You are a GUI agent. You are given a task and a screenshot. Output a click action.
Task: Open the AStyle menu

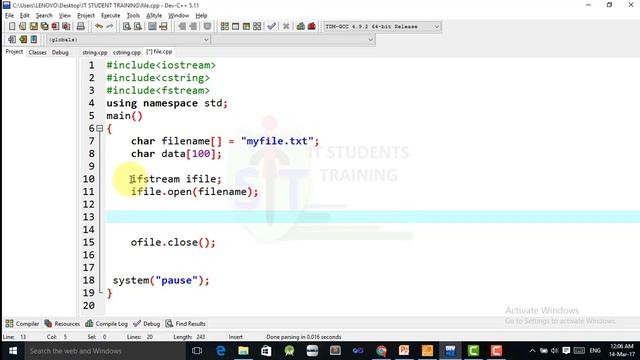pyautogui.click(x=154, y=16)
